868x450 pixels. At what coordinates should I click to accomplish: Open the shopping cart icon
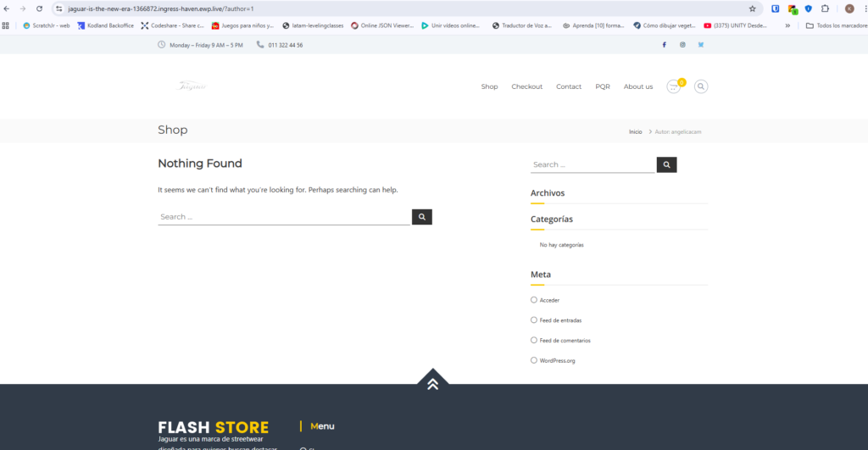click(674, 87)
